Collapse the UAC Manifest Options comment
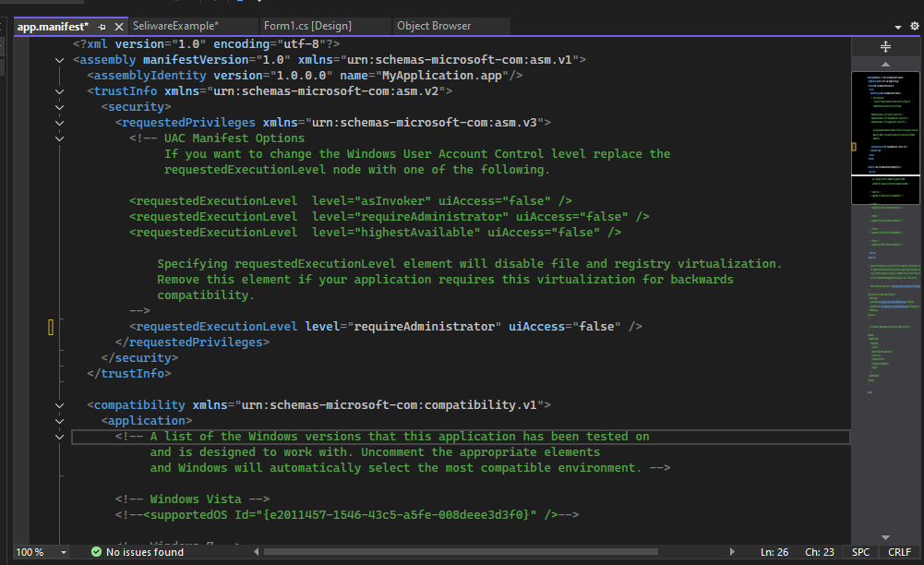This screenshot has width=924, height=565. pos(59,138)
